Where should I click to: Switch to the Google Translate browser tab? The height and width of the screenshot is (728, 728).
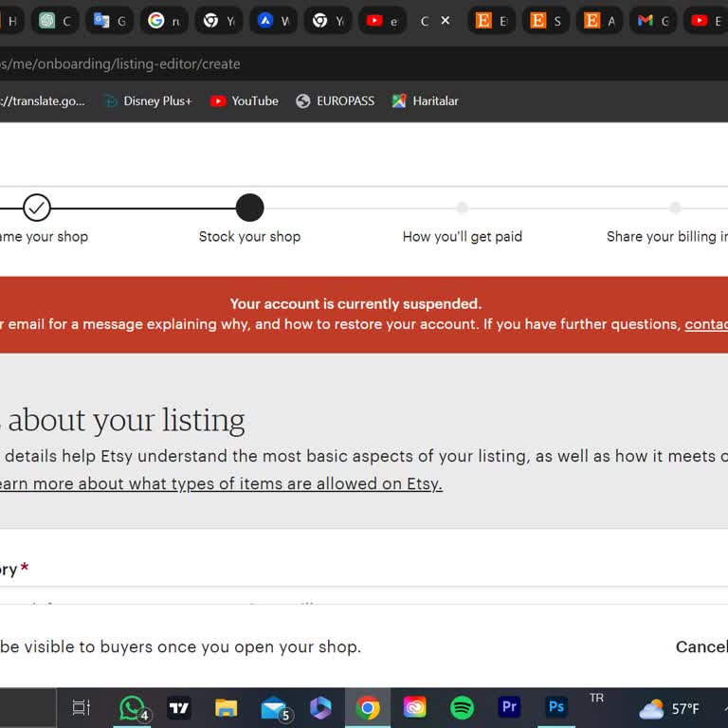click(x=110, y=21)
